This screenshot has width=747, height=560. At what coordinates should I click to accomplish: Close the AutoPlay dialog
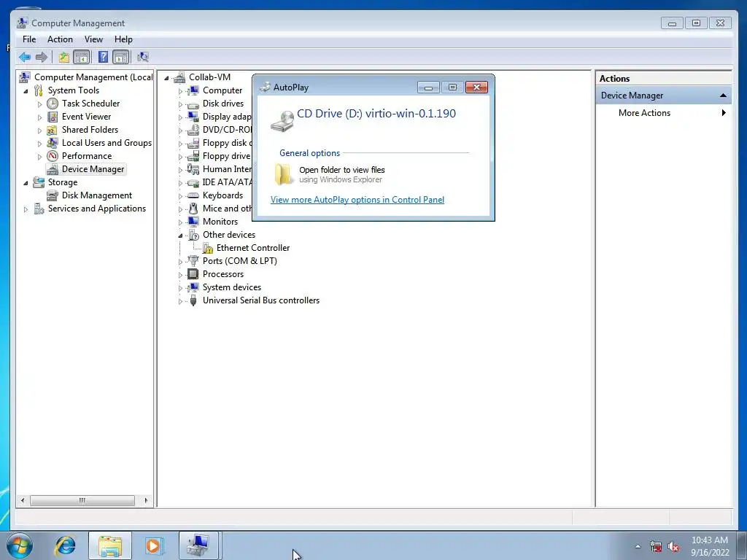coord(476,87)
